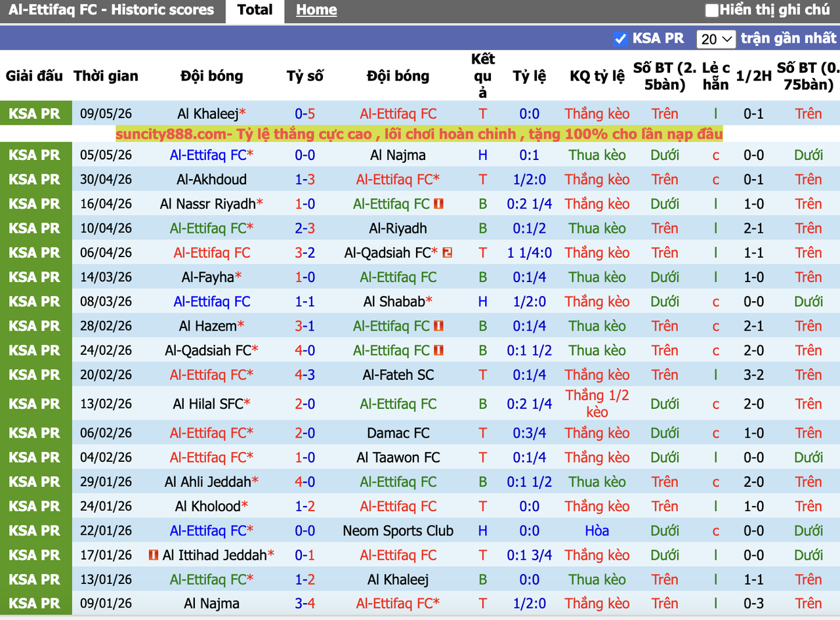Screen dimensions: 840x620
Task: Click Al-Qadsiah FC's red card icon in 06/04/26 row
Action: point(448,253)
